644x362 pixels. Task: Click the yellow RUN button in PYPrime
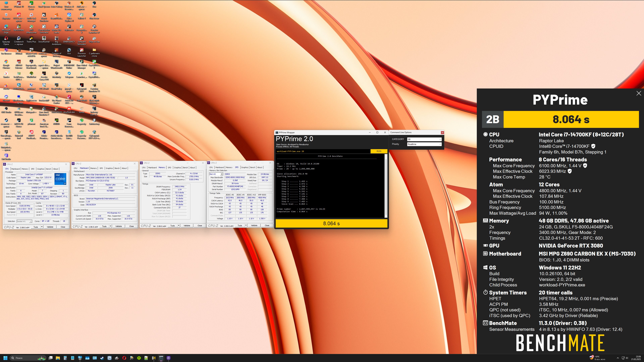[379, 151]
